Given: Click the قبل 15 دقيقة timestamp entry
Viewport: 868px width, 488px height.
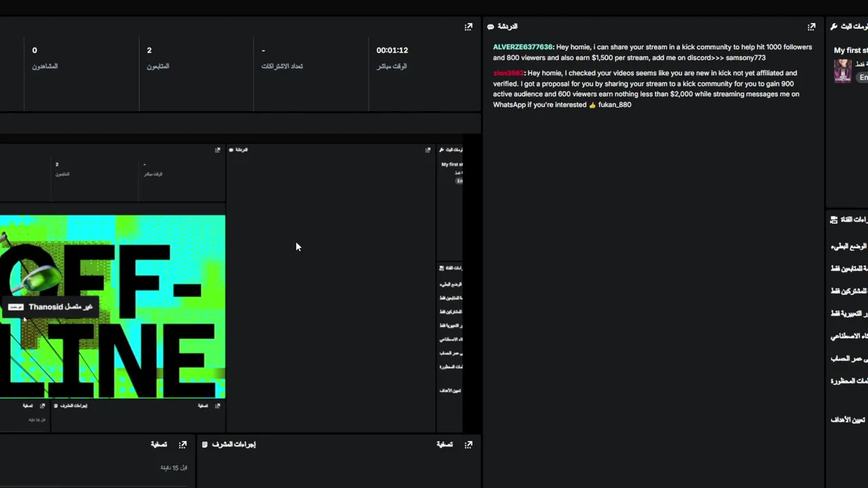Looking at the screenshot, I should click(174, 468).
